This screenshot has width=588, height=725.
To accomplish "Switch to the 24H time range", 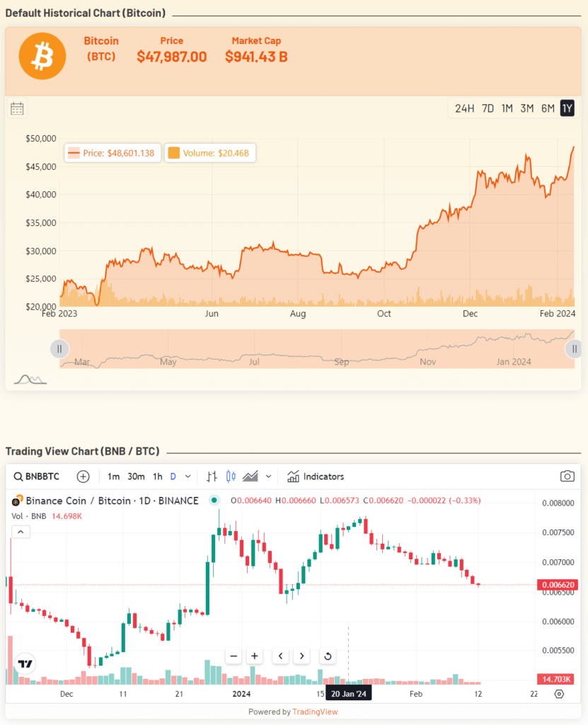I will point(464,108).
